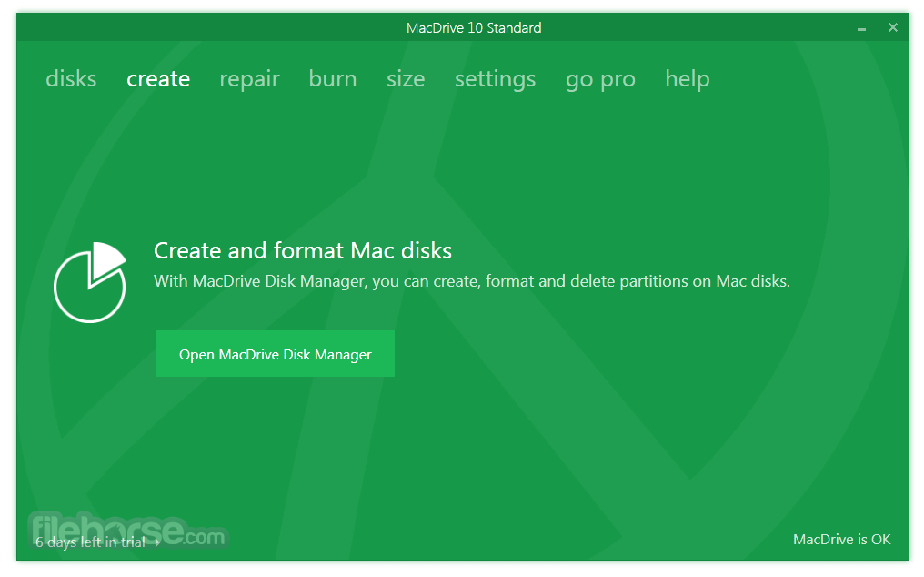Click the MacDrive Disk Manager description text
This screenshot has width=924, height=577.
coord(471,281)
